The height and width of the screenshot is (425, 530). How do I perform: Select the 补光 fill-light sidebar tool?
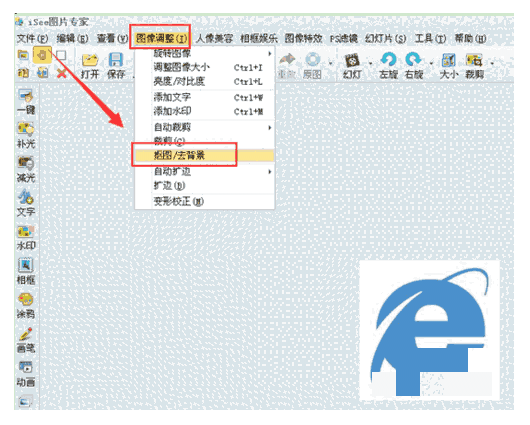[26, 136]
